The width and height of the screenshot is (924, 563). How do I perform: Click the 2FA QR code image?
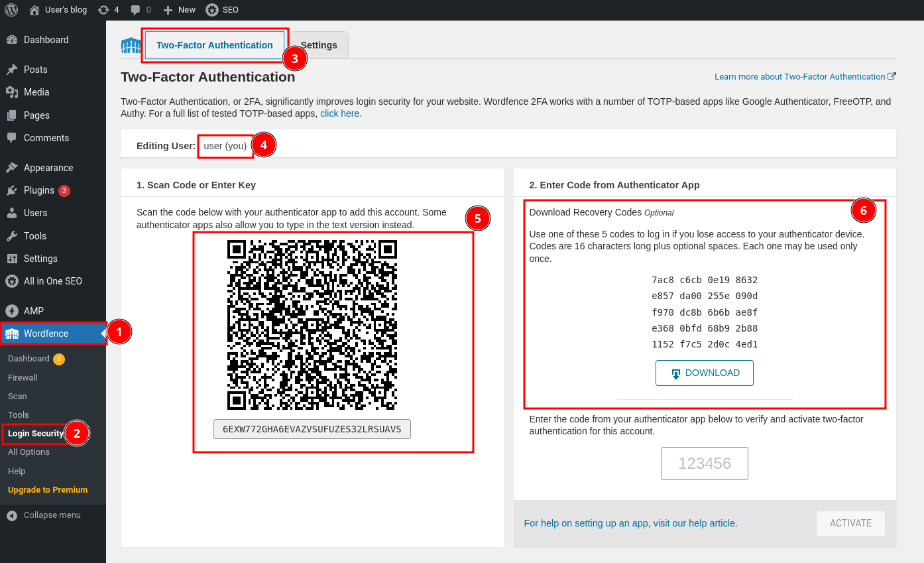point(312,325)
